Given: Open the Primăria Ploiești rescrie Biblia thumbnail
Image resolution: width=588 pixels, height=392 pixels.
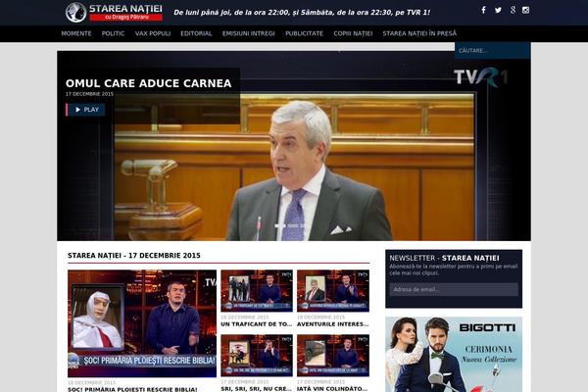Looking at the screenshot, I should 142,323.
